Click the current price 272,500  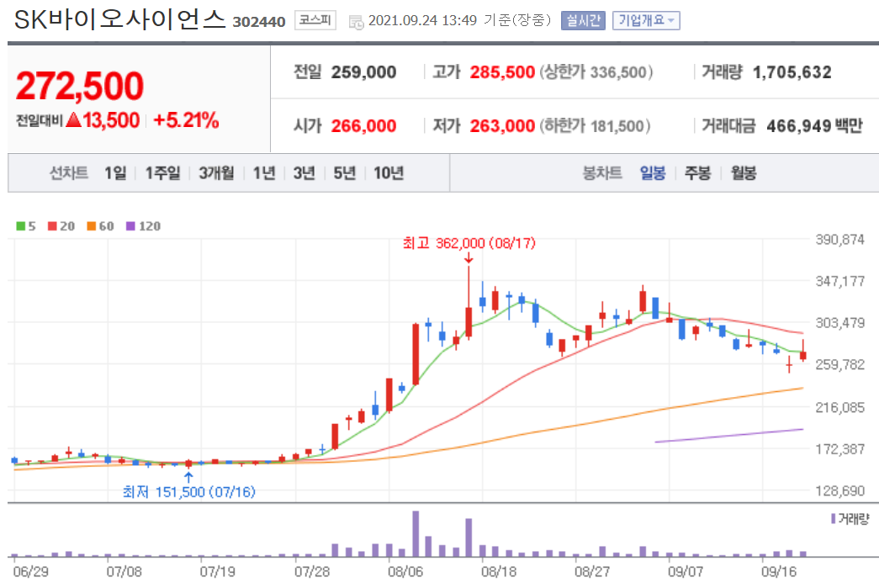[x=80, y=86]
